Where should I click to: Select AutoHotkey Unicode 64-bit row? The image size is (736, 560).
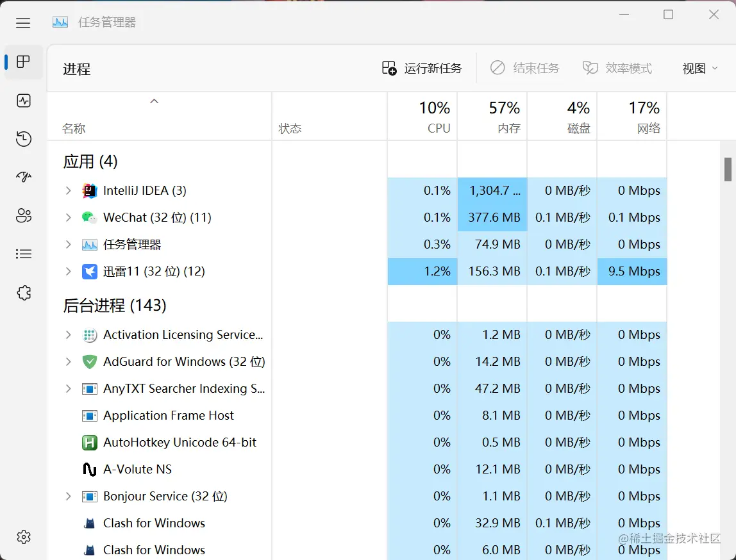tap(357, 442)
